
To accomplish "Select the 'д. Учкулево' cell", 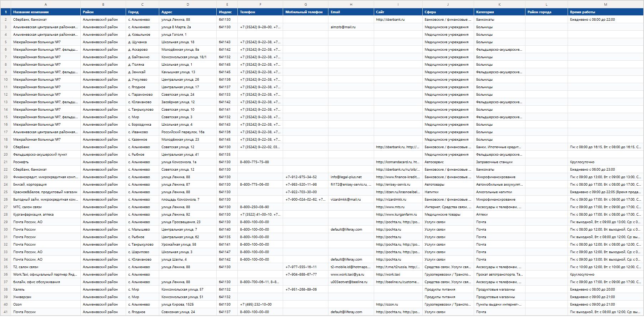I will tap(142, 80).
